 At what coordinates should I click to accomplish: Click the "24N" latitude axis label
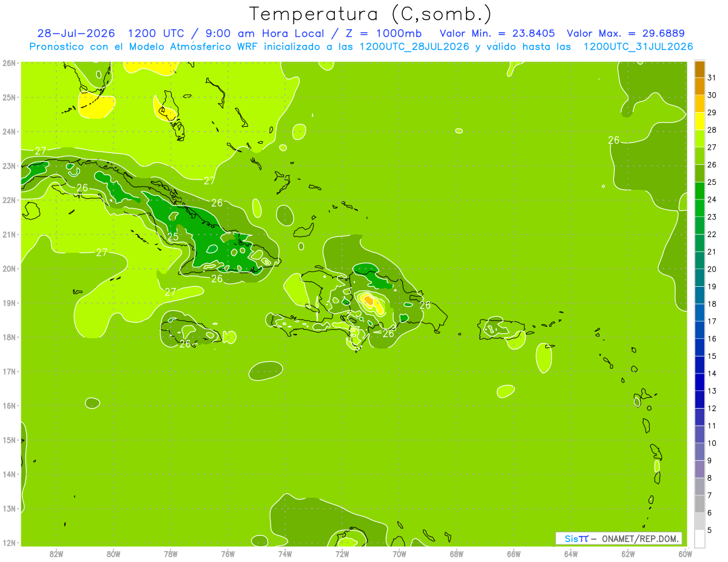coord(9,132)
